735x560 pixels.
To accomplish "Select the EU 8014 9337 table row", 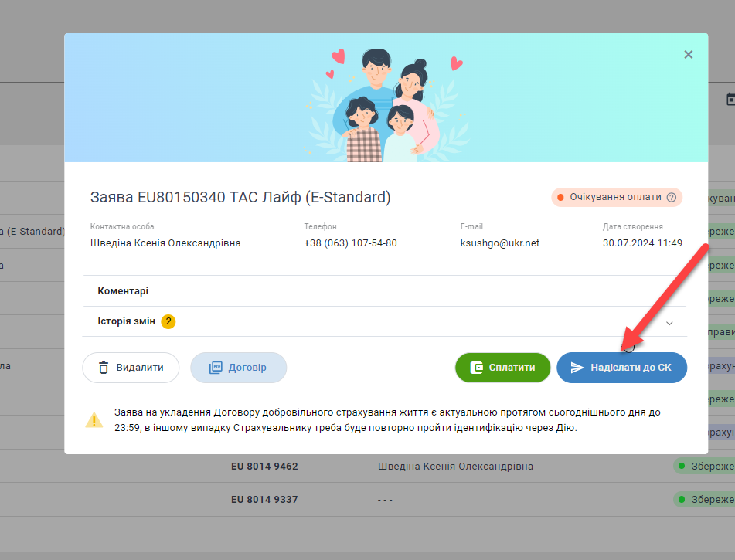I will [264, 500].
